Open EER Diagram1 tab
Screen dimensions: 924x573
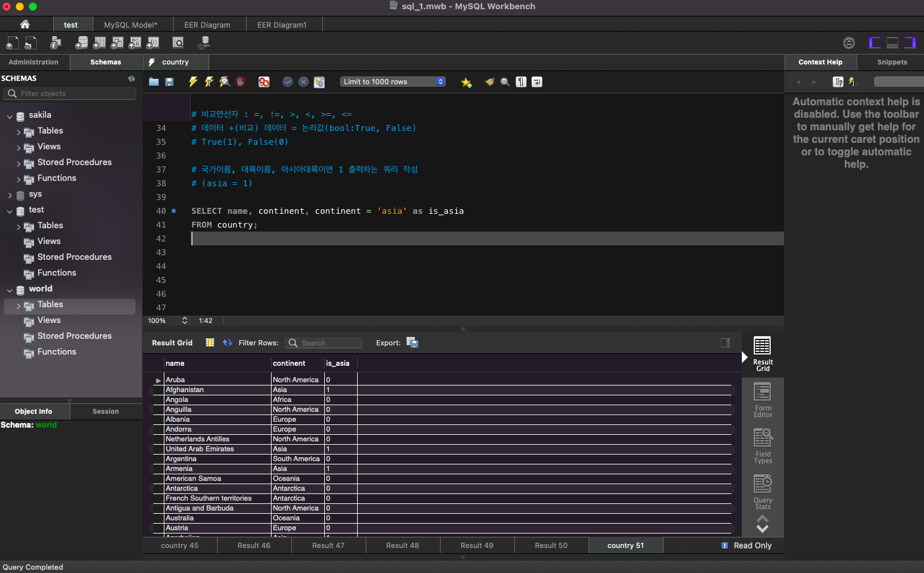click(282, 25)
